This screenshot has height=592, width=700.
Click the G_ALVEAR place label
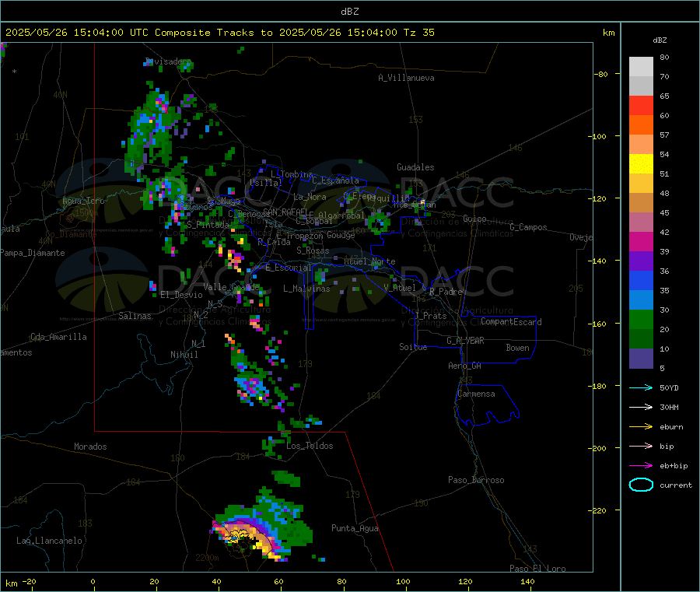pyautogui.click(x=465, y=341)
